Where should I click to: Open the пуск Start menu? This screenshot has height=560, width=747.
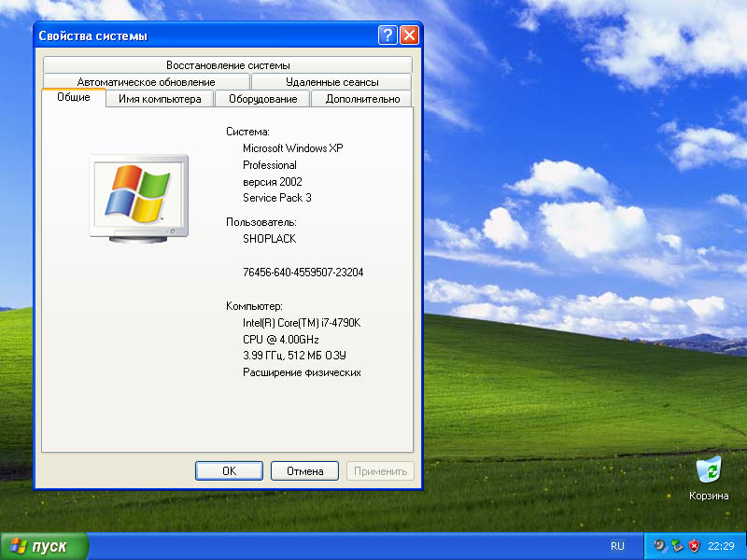point(44,546)
